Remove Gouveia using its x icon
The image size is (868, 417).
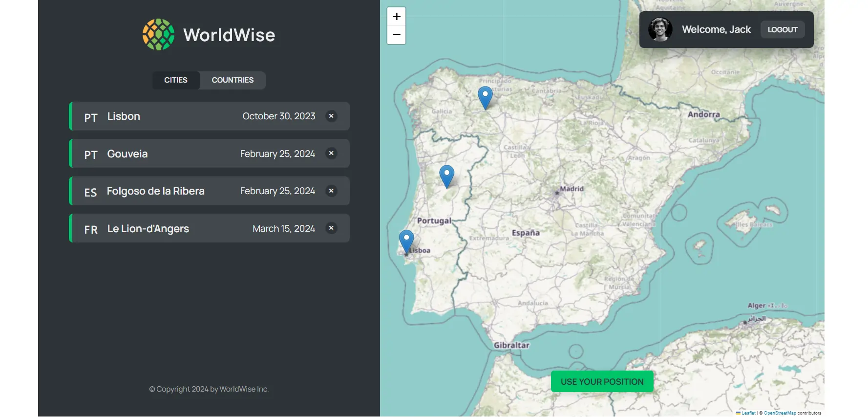(331, 154)
